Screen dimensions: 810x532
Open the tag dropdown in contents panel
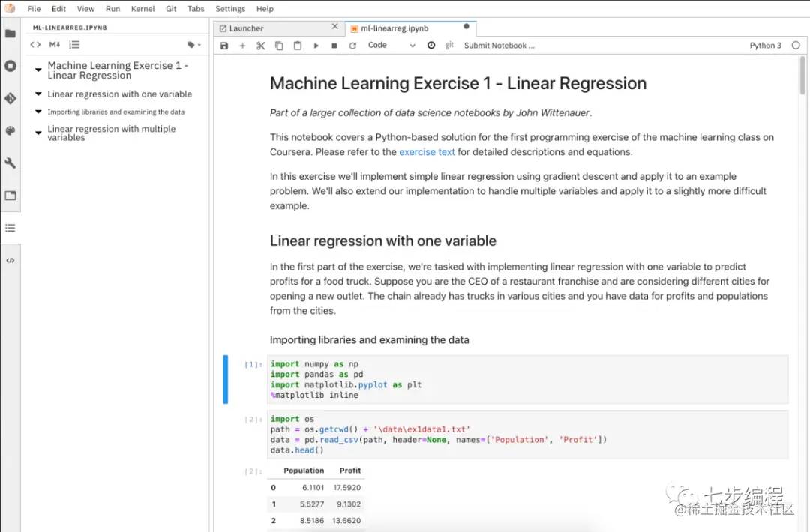tap(194, 45)
